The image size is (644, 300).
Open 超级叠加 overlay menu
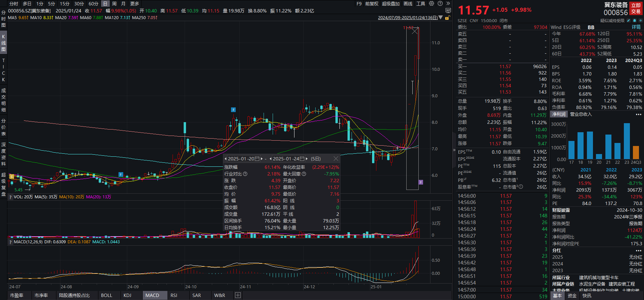click(391, 4)
